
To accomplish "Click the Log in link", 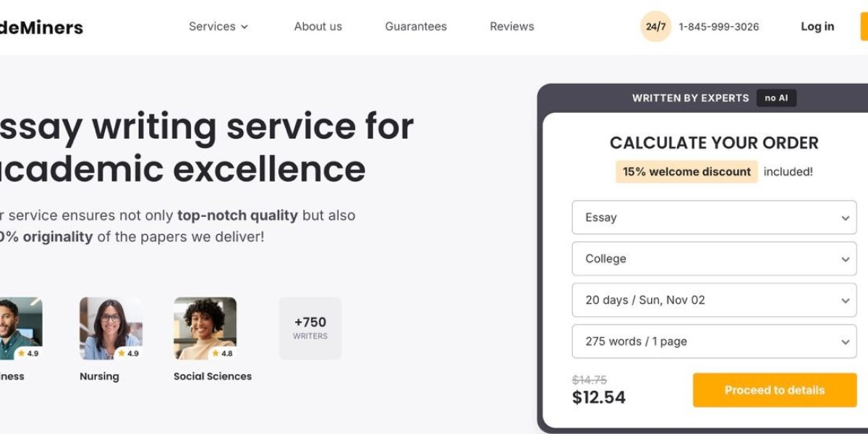I will pyautogui.click(x=817, y=27).
